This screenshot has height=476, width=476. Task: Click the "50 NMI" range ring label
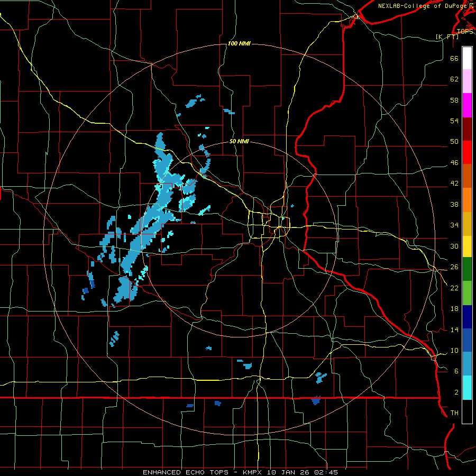pyautogui.click(x=239, y=141)
